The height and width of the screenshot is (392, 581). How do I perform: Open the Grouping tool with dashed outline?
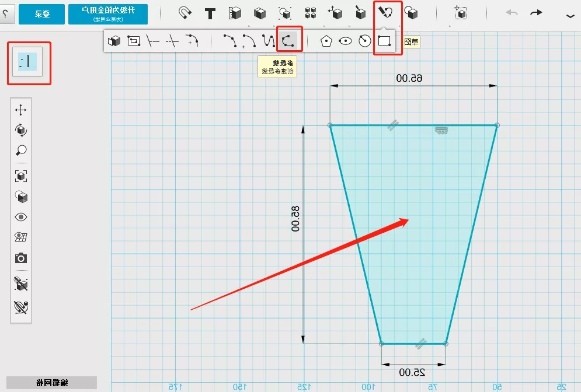(x=285, y=13)
